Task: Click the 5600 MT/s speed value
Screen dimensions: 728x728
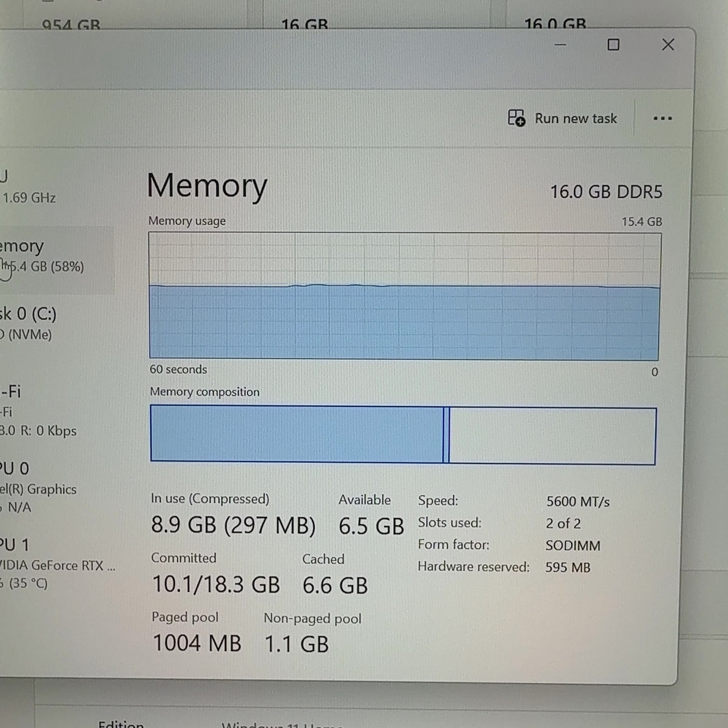Action: (578, 502)
